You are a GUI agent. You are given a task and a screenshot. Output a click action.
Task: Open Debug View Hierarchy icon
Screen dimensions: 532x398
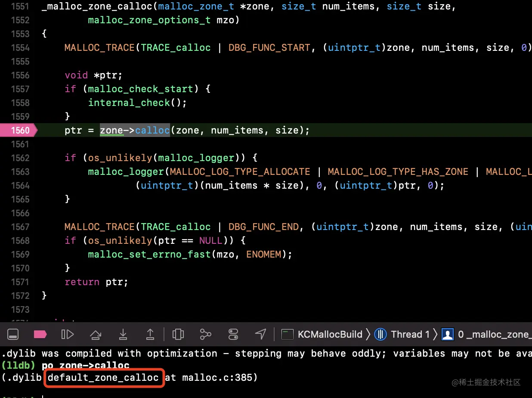pos(178,334)
